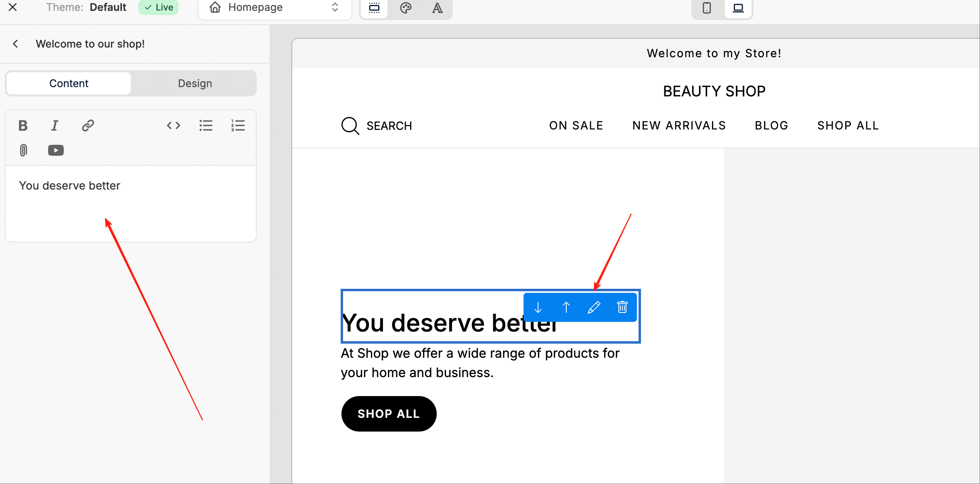Image resolution: width=980 pixels, height=484 pixels.
Task: Switch to mobile preview mode
Action: point(707,8)
